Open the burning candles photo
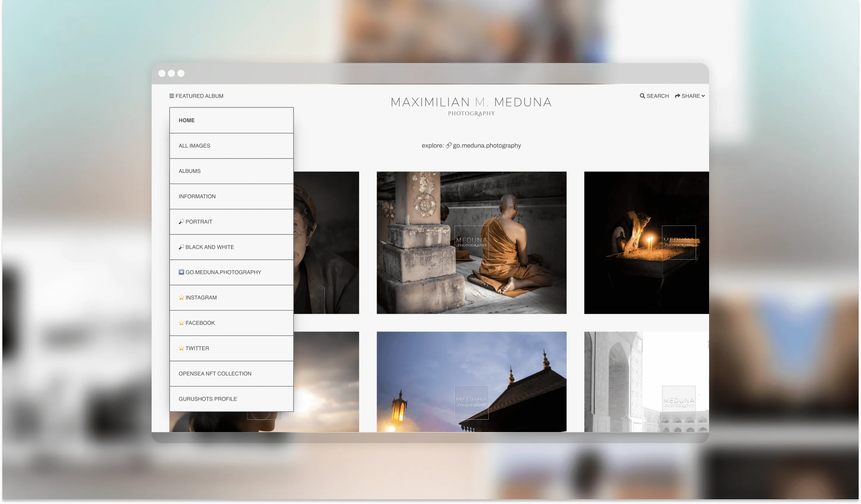This screenshot has height=504, width=861. 646,242
